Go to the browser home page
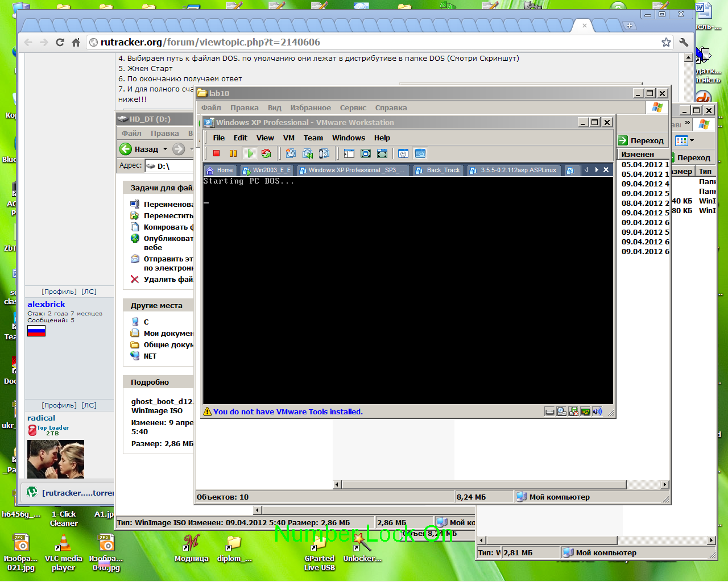 click(x=76, y=42)
